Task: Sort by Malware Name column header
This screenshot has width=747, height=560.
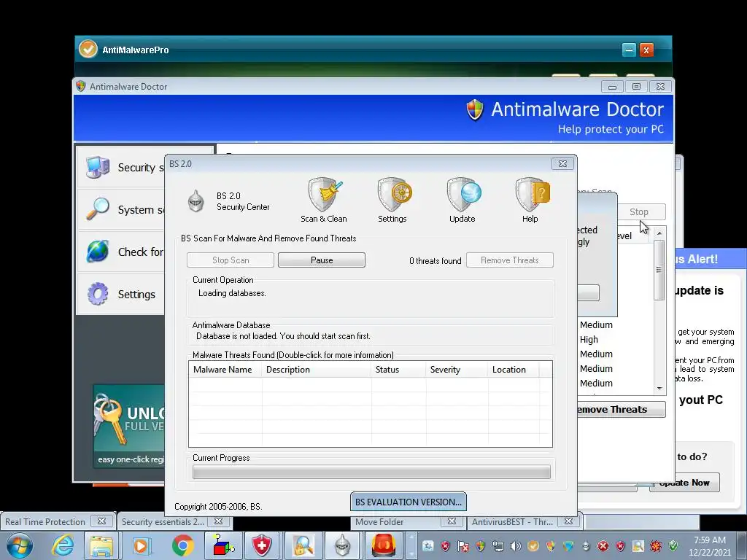Action: pyautogui.click(x=225, y=370)
